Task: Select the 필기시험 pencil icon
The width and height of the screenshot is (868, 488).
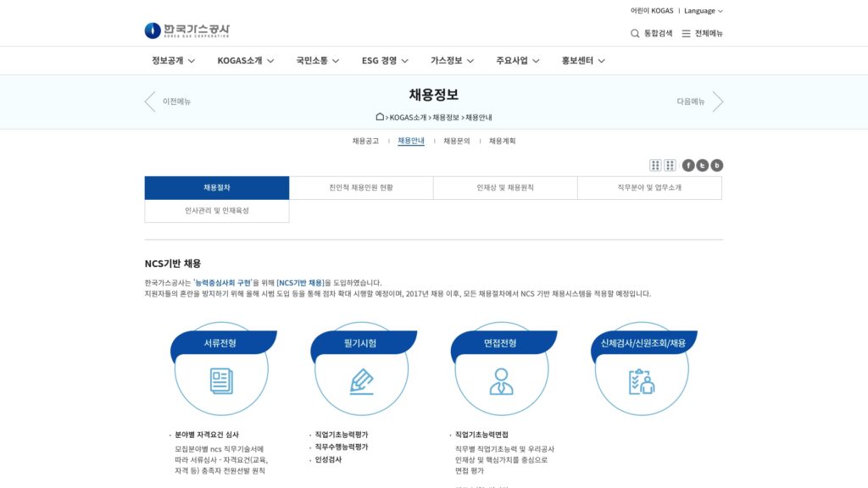Action: (x=364, y=383)
